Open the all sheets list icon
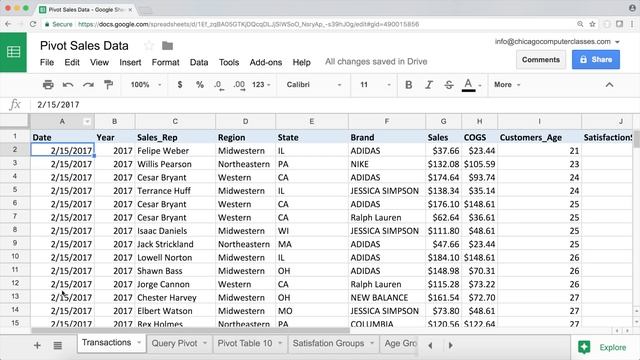 pyautogui.click(x=58, y=345)
